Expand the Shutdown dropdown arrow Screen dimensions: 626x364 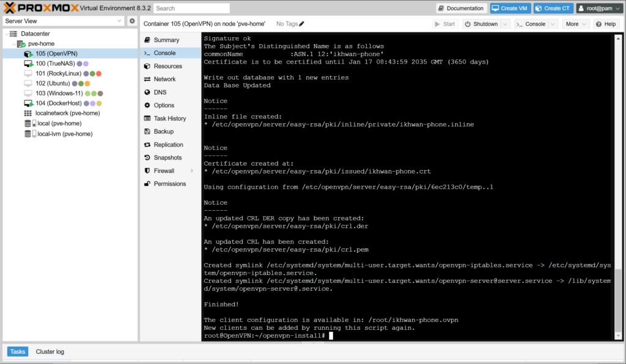tap(505, 24)
